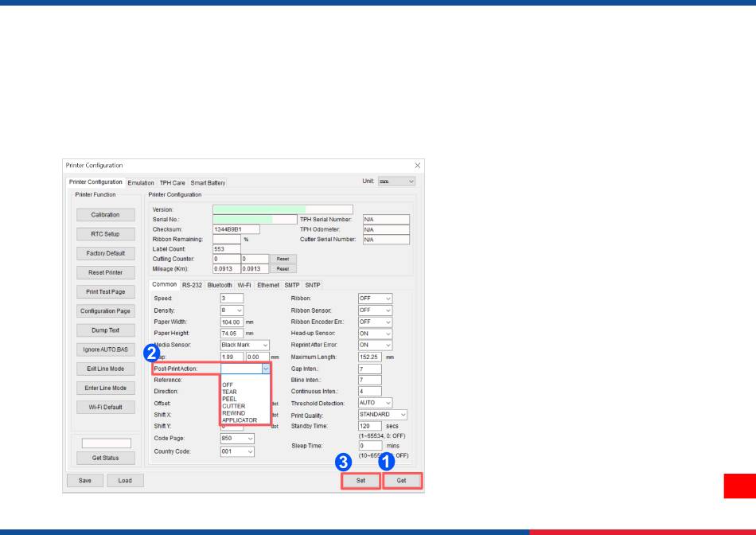Expand the Unit dropdown

pos(396,182)
